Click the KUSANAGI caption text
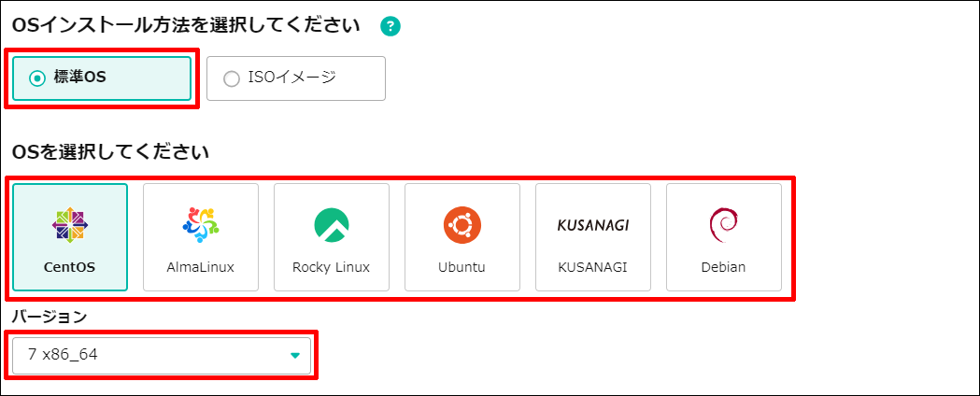The width and height of the screenshot is (980, 396). pyautogui.click(x=592, y=268)
